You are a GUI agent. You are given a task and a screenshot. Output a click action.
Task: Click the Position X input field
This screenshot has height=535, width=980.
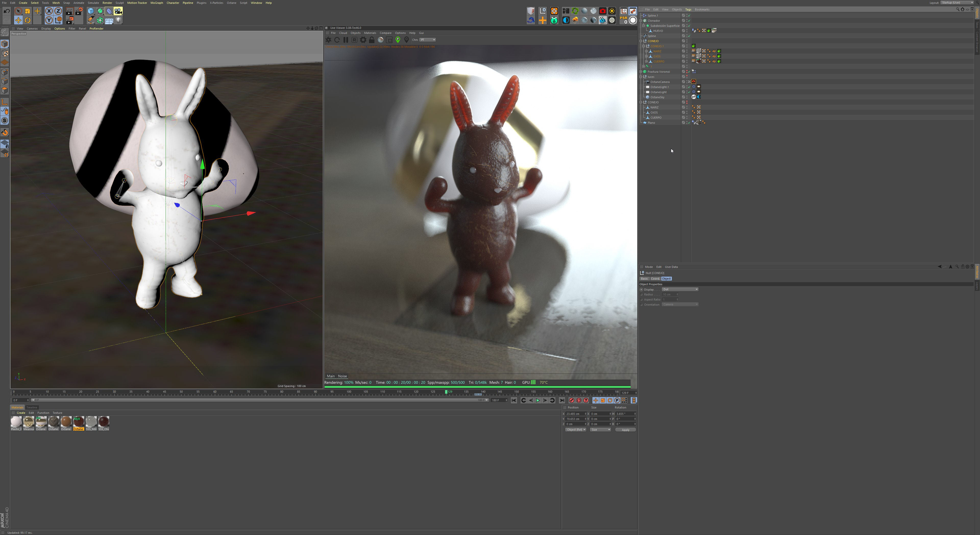(574, 414)
